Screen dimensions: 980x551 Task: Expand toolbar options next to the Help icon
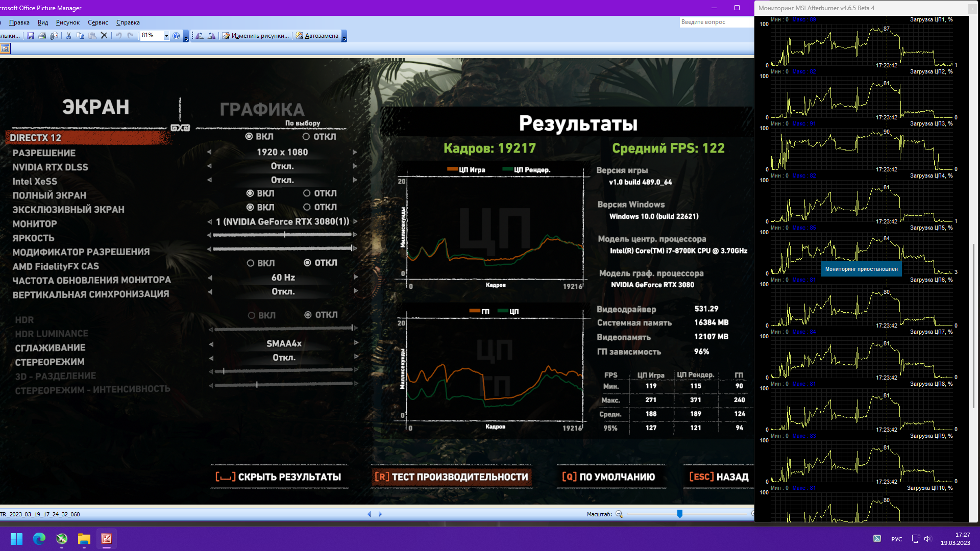click(186, 37)
